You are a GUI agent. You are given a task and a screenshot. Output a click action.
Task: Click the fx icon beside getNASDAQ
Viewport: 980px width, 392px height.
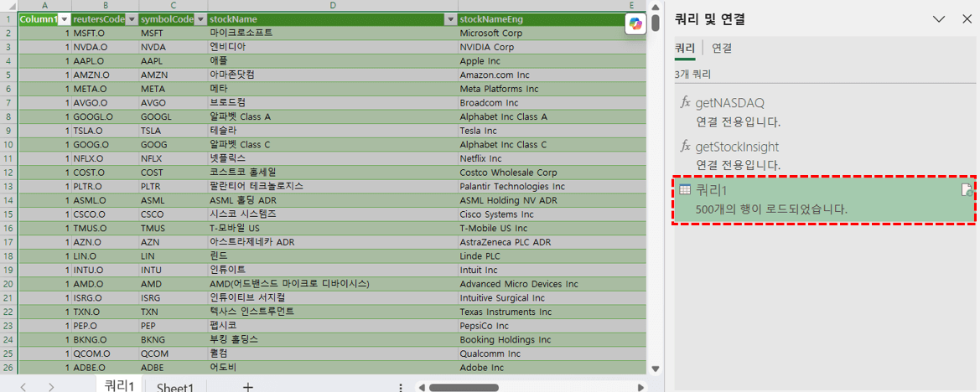685,102
